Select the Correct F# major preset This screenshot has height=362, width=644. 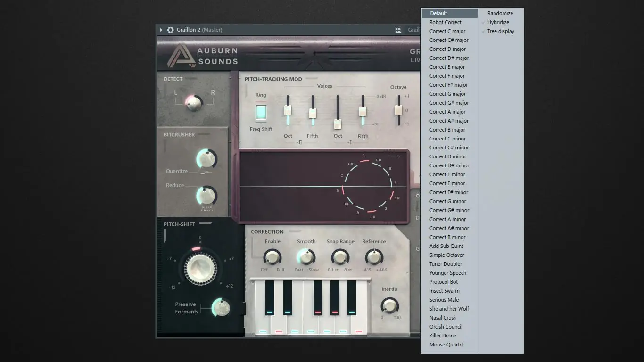pos(450,85)
